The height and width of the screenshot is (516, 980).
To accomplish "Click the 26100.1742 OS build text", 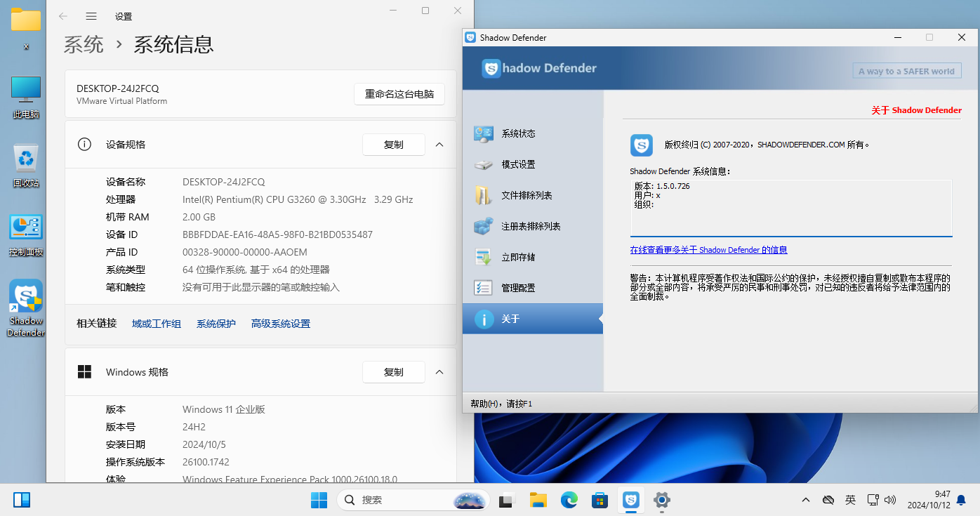I will click(x=206, y=462).
